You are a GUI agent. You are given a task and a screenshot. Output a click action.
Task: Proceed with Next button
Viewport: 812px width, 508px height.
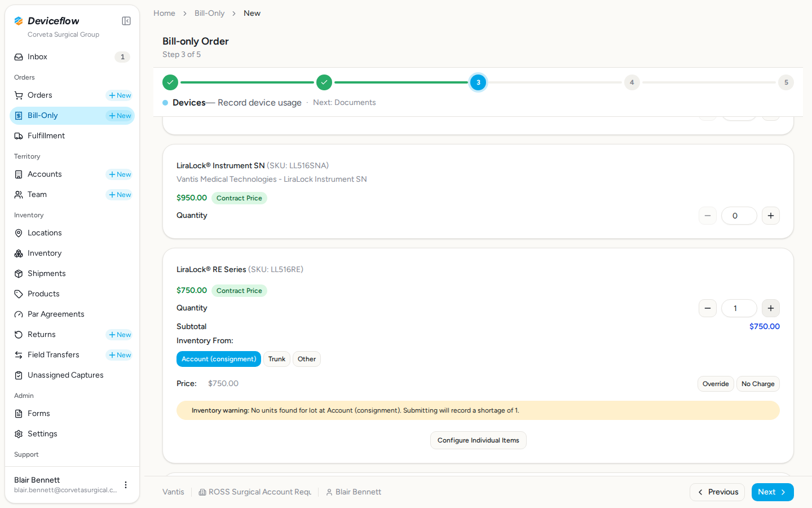pos(773,492)
